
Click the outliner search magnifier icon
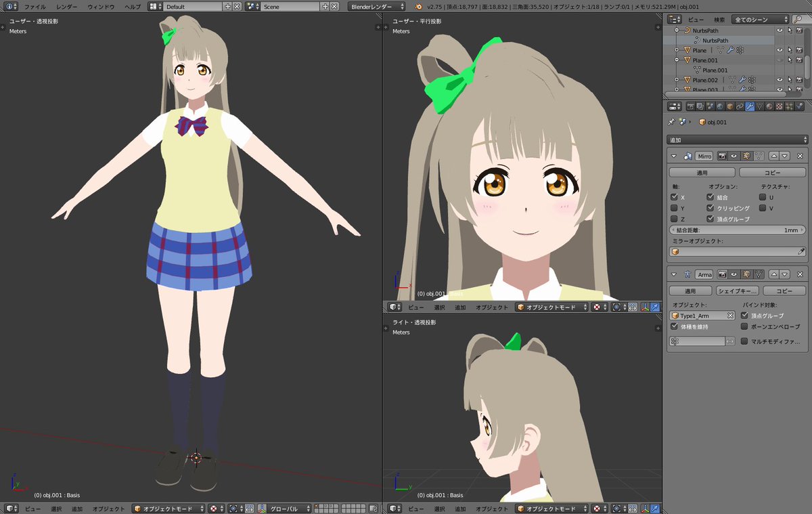(799, 20)
